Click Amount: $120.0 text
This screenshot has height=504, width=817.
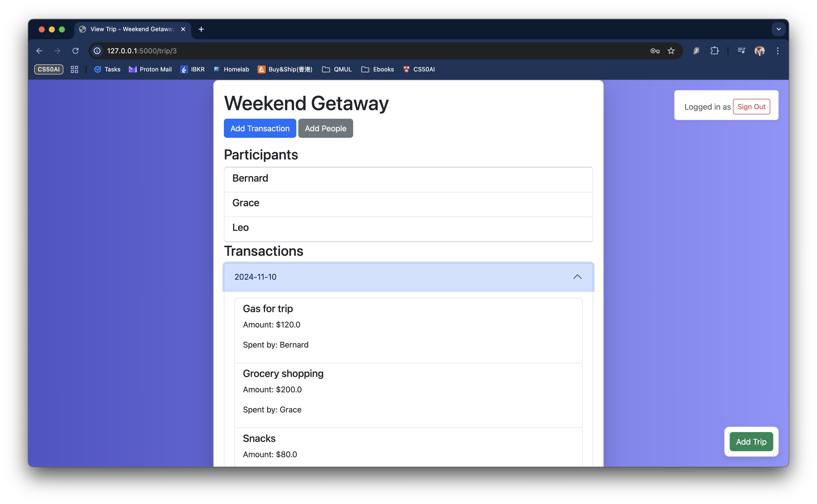click(271, 325)
